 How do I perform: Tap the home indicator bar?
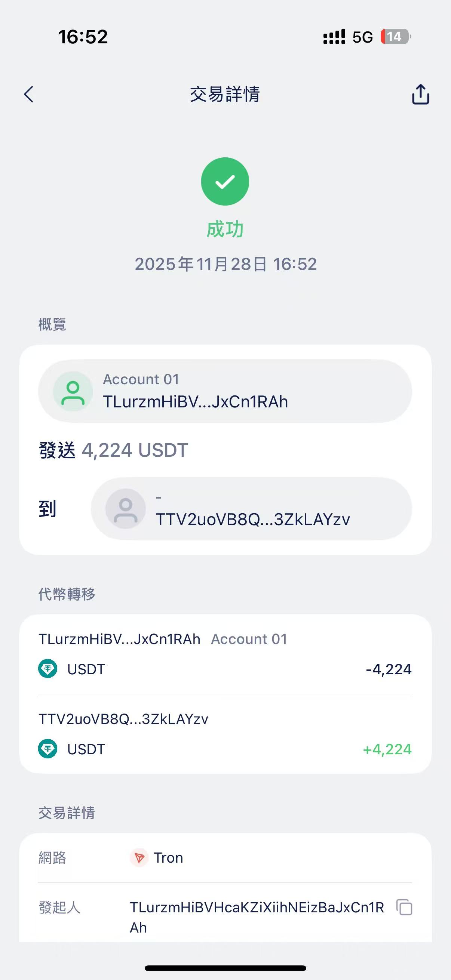(x=225, y=968)
